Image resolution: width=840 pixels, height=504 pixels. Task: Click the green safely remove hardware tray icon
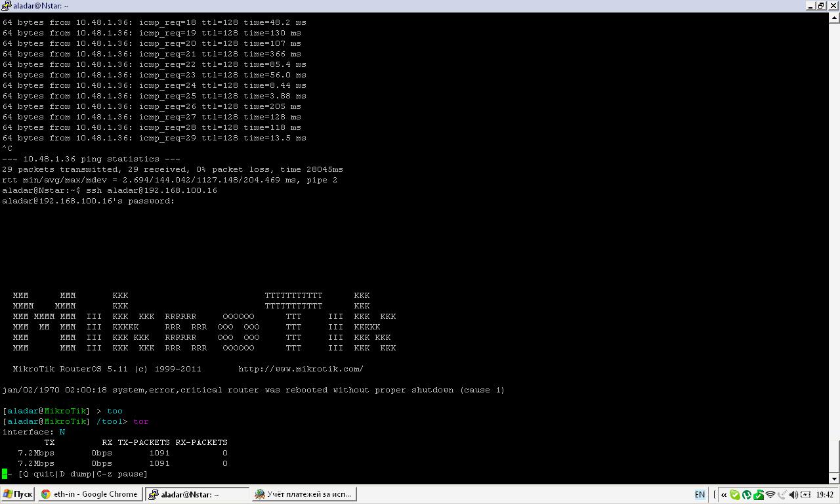click(x=759, y=495)
